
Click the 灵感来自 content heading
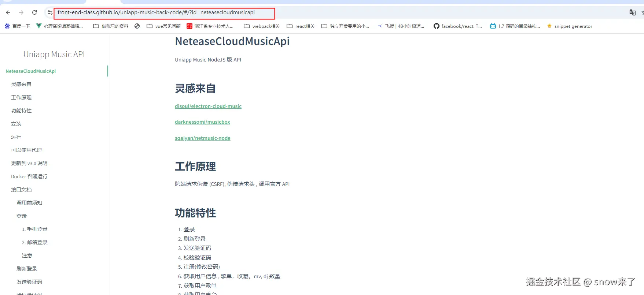pyautogui.click(x=195, y=89)
